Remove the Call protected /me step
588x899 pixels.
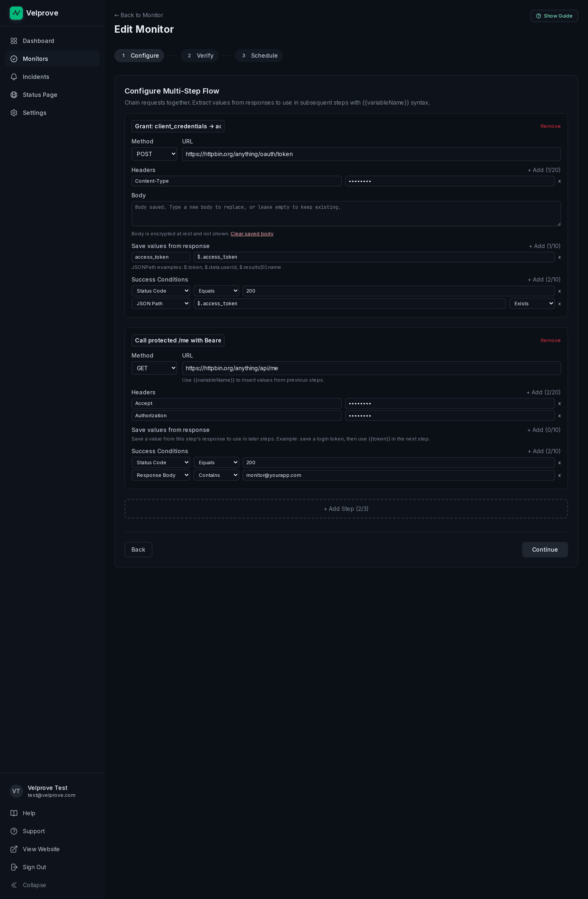pyautogui.click(x=550, y=340)
